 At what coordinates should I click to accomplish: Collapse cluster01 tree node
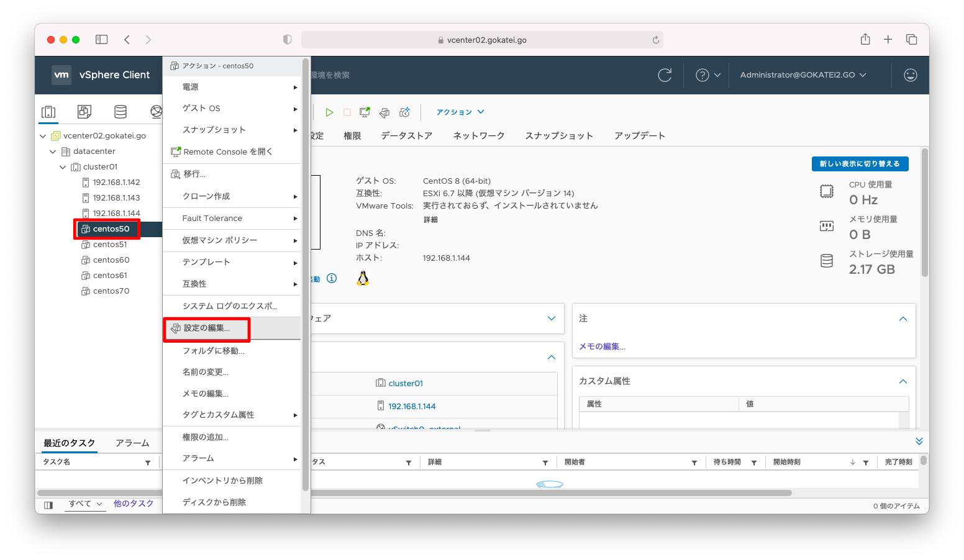click(63, 167)
